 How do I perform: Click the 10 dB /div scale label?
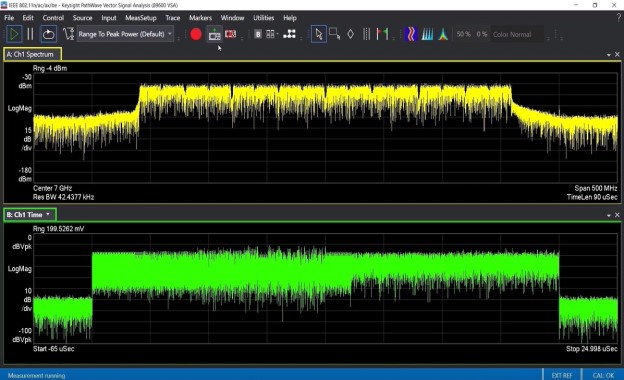(x=27, y=299)
